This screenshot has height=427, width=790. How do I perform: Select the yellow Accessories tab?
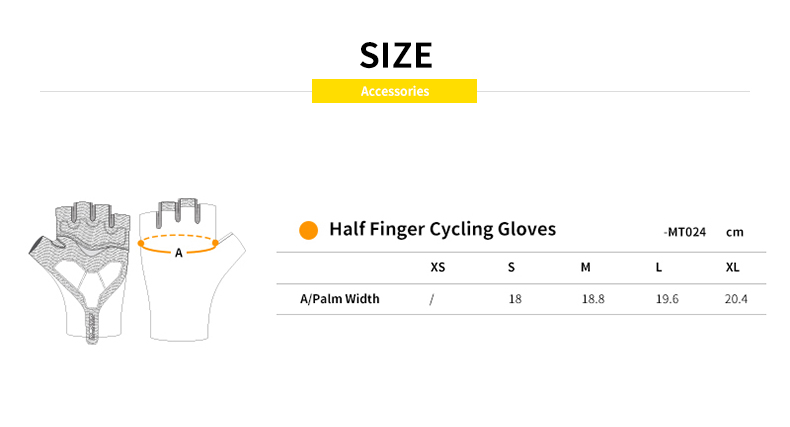click(394, 91)
